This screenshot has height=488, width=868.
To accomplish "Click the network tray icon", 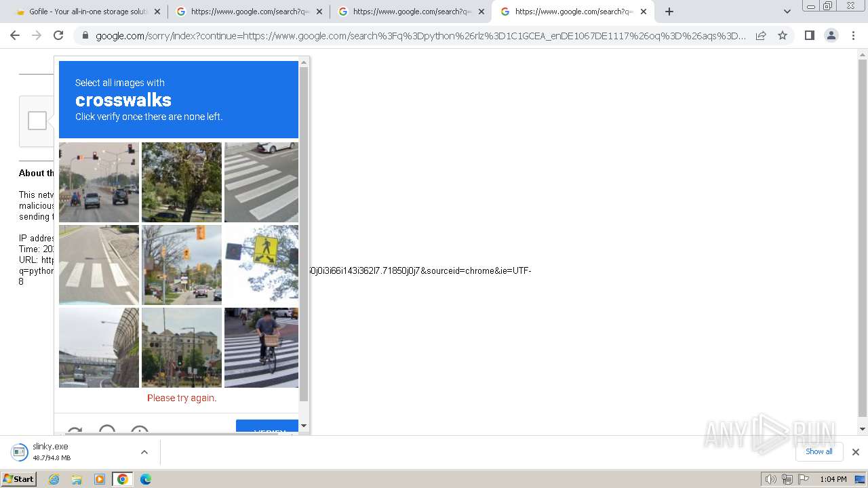I will [x=787, y=479].
